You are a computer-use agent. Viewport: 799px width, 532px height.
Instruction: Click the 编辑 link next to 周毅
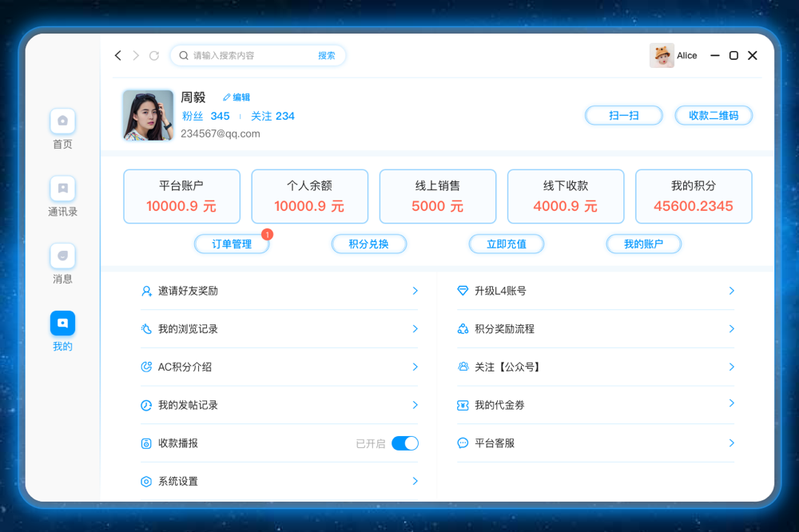point(241,97)
